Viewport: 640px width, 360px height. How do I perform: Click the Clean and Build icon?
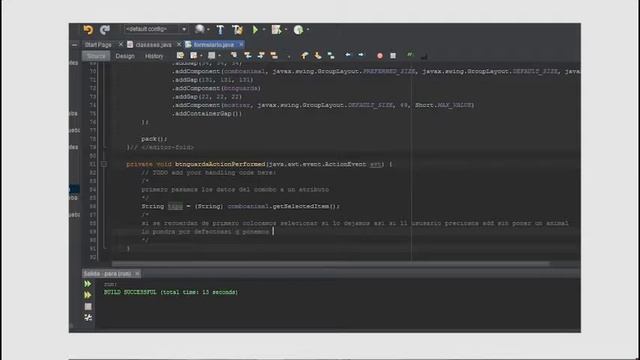[238, 29]
